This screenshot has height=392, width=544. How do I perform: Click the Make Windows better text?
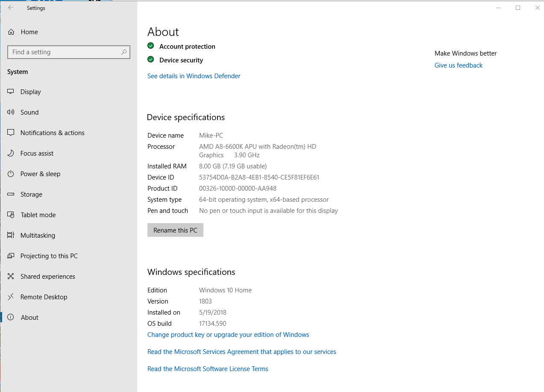pyautogui.click(x=466, y=53)
